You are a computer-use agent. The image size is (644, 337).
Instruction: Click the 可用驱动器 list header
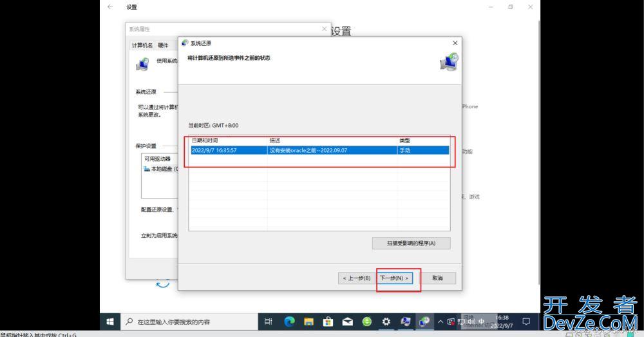(158, 159)
